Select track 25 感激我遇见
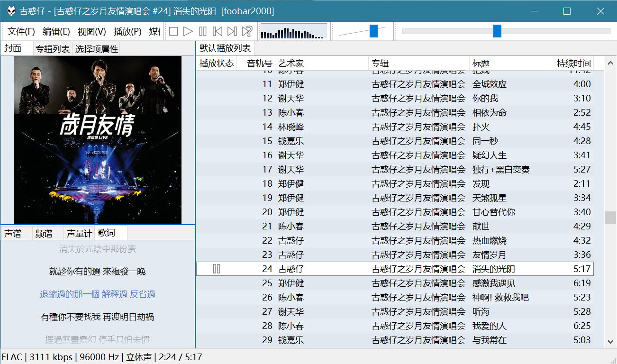 (x=395, y=283)
